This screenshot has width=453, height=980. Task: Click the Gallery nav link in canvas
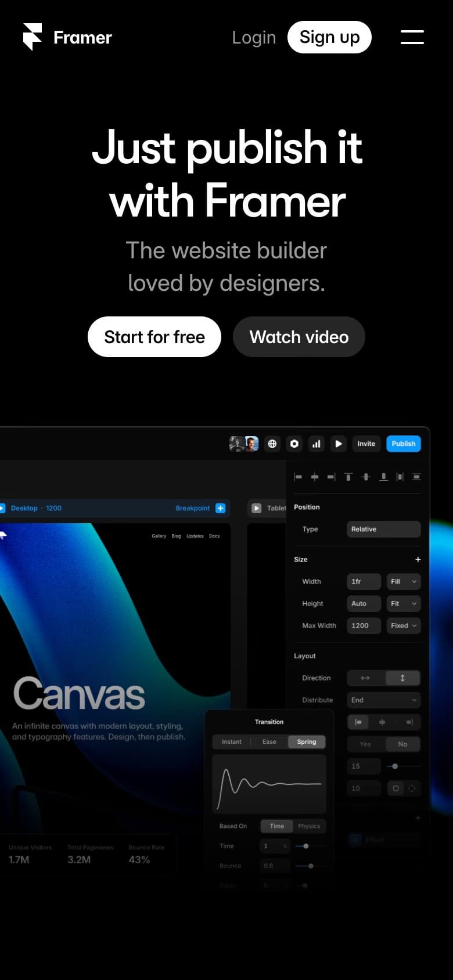coord(159,536)
